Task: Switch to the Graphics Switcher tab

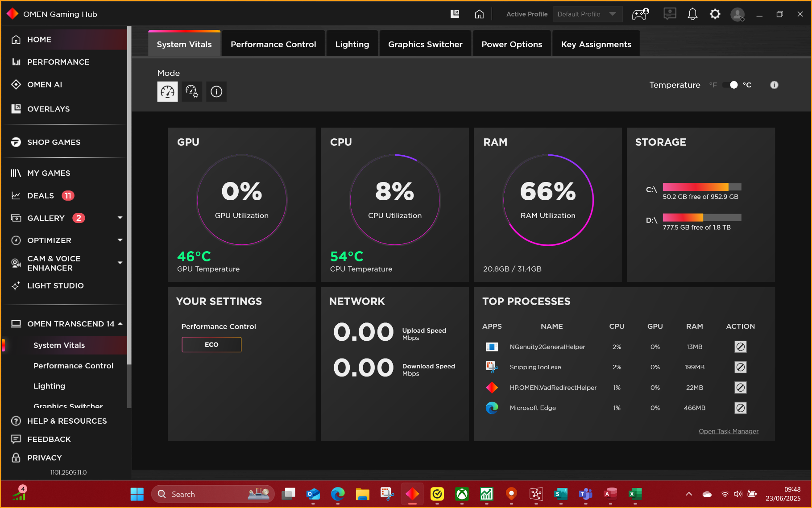Action: (x=425, y=44)
